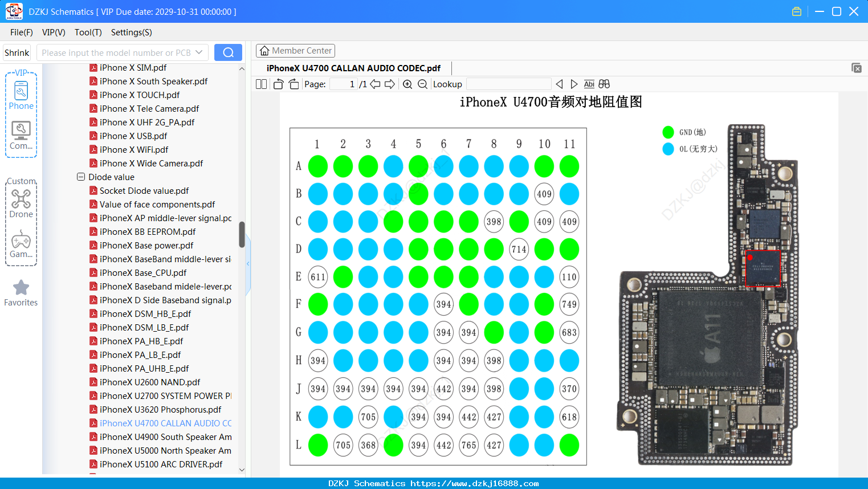Viewport: 868px width, 489px height.
Task: Open the File(F) menu
Action: tap(22, 32)
